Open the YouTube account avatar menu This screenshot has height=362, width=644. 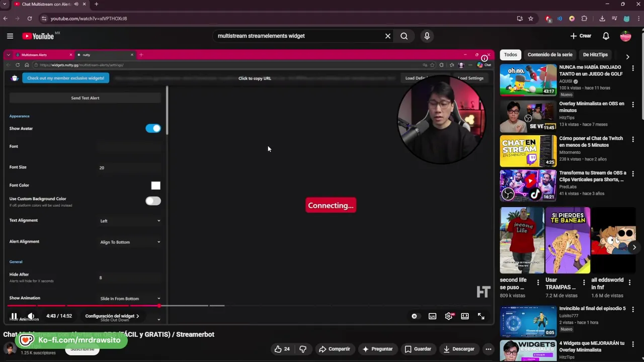click(625, 36)
